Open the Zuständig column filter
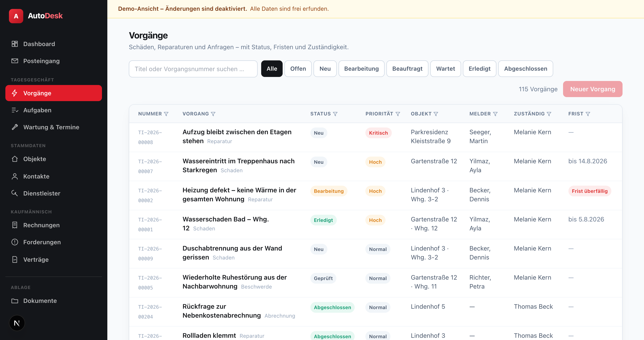 [549, 114]
